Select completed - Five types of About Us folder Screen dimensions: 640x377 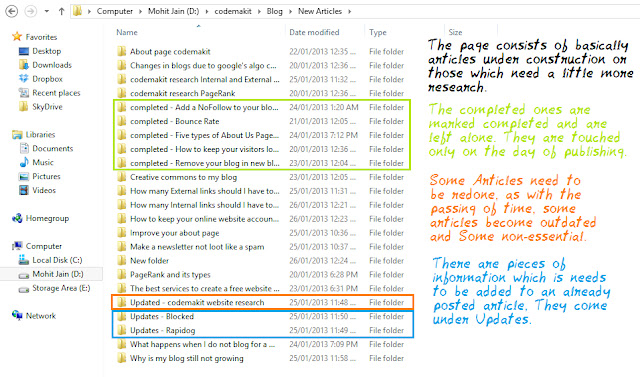click(204, 135)
